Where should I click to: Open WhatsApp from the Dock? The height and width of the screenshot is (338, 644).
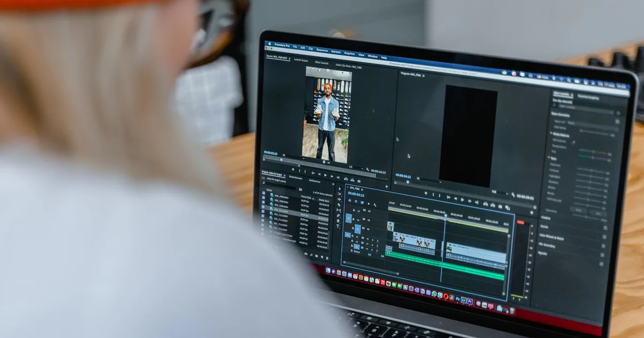click(x=434, y=293)
